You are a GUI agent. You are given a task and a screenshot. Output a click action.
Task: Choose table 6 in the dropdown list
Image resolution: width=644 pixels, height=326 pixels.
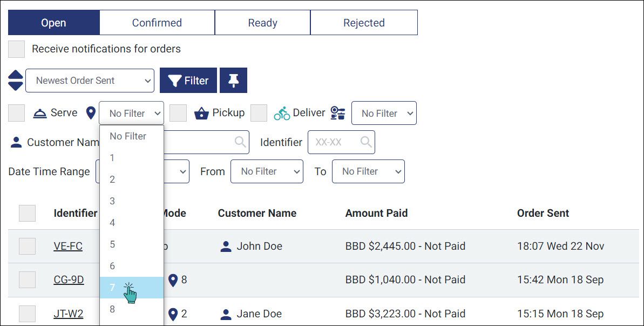pyautogui.click(x=131, y=266)
